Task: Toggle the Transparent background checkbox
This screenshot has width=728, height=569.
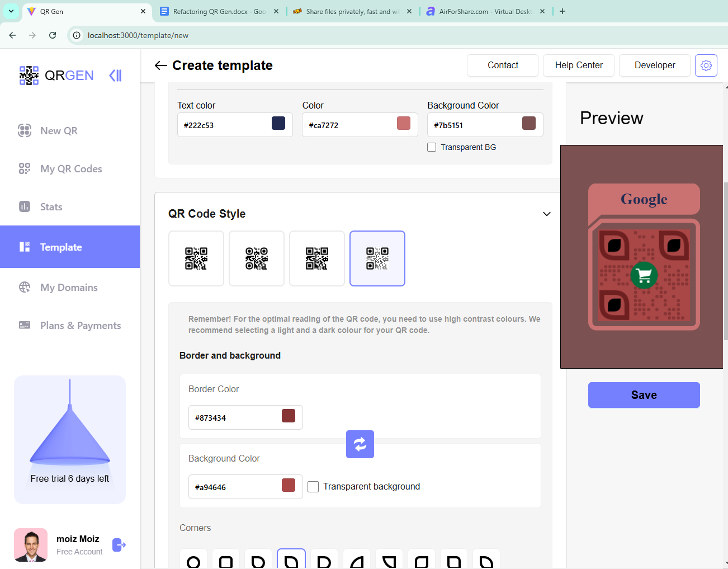Action: click(x=313, y=487)
